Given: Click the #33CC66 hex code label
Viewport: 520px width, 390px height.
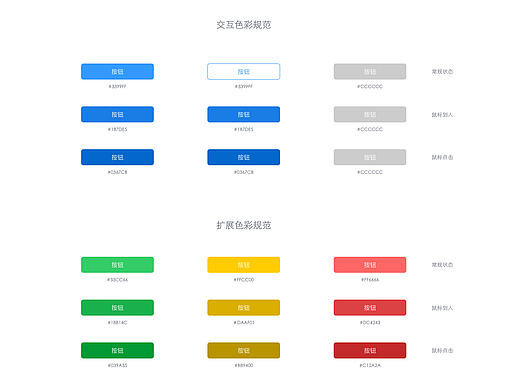Looking at the screenshot, I should pos(117,280).
